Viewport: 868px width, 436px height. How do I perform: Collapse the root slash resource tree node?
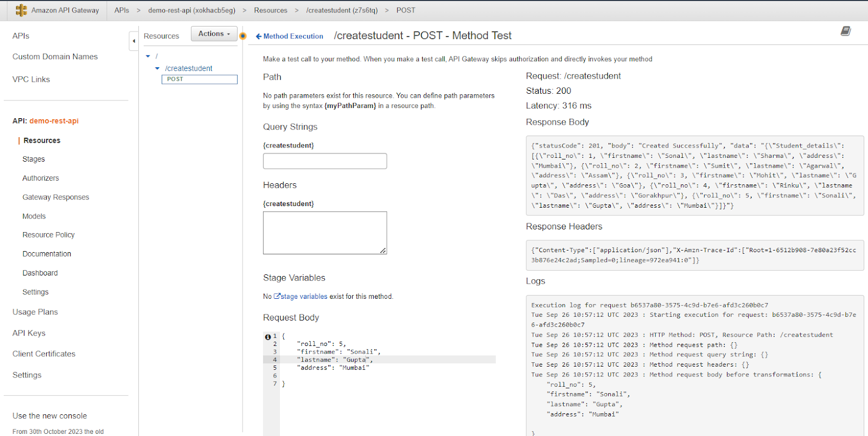coord(148,56)
